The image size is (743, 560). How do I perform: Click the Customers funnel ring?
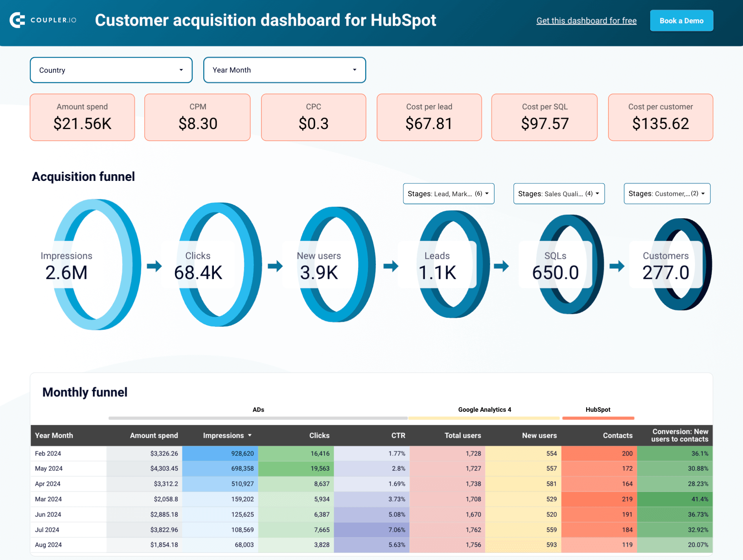[x=681, y=264]
